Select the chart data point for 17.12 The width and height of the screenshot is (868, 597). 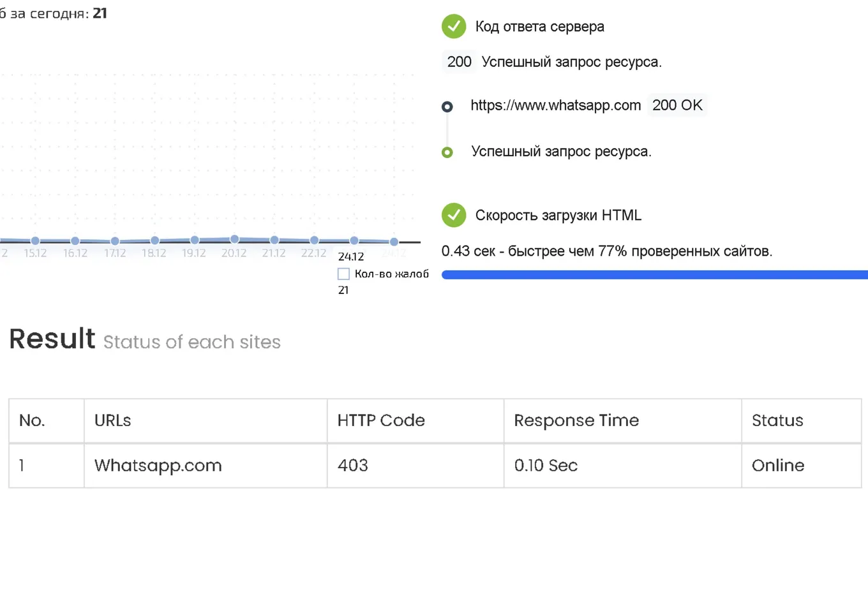pos(115,241)
